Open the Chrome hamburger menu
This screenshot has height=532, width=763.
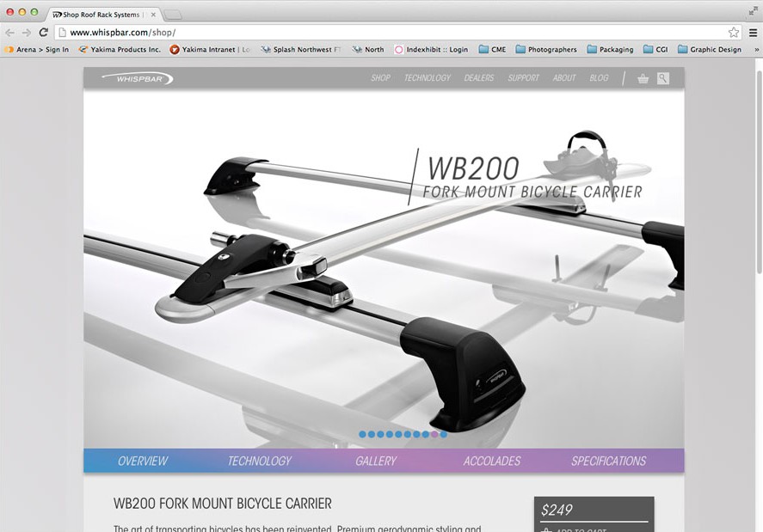pos(753,33)
